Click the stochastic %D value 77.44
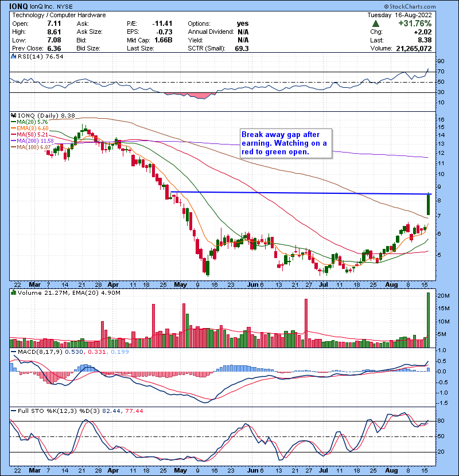The height and width of the screenshot is (476, 459). coord(134,411)
